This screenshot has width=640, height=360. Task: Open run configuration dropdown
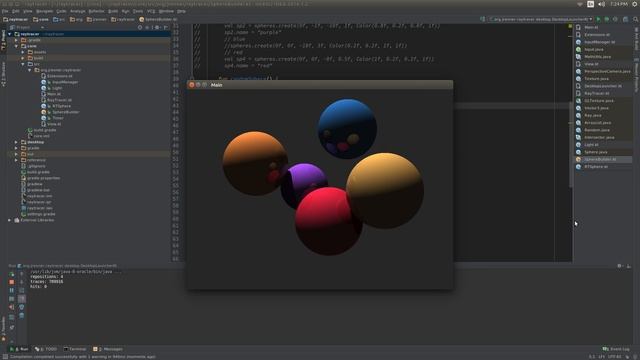click(541, 19)
